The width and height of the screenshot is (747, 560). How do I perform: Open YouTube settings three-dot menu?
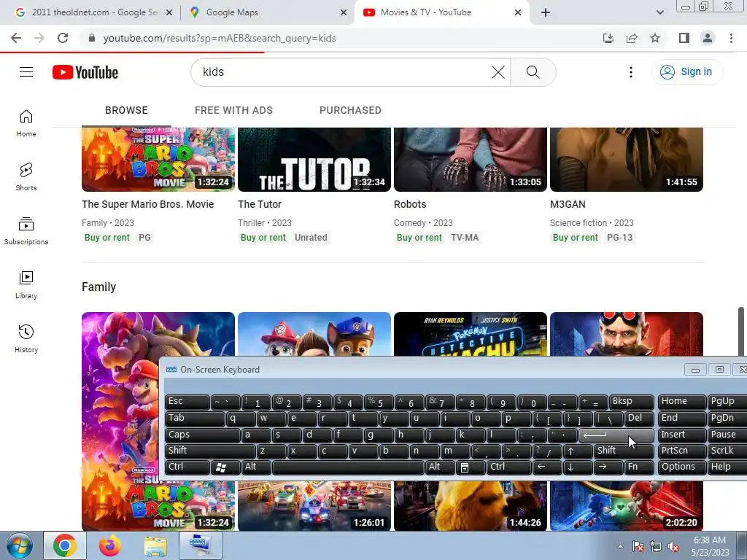coord(631,72)
